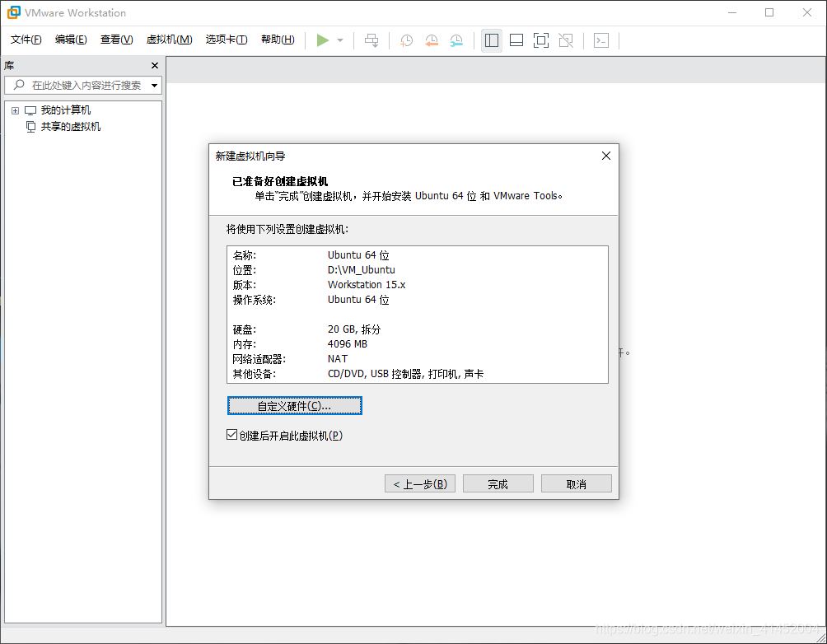Open the 文件(F) menu
The width and height of the screenshot is (827, 644).
26,40
